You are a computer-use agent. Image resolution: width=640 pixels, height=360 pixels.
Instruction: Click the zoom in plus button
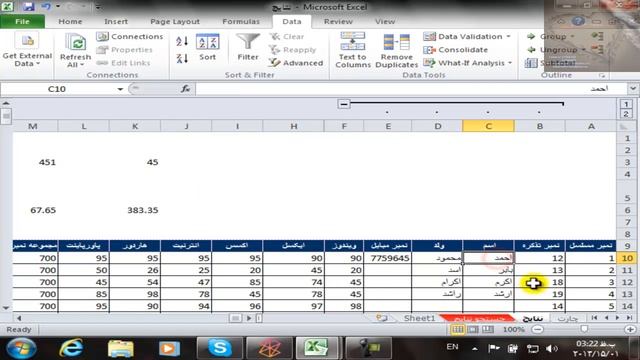630,329
